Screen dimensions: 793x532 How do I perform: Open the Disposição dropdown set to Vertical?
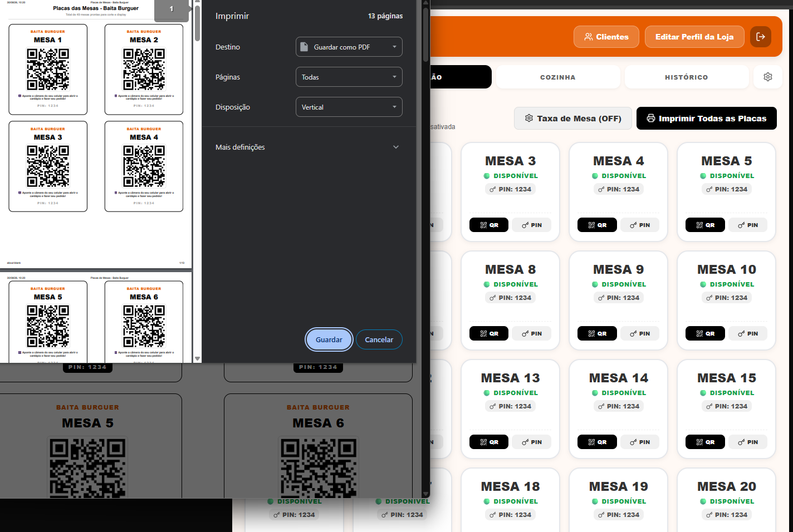point(349,107)
